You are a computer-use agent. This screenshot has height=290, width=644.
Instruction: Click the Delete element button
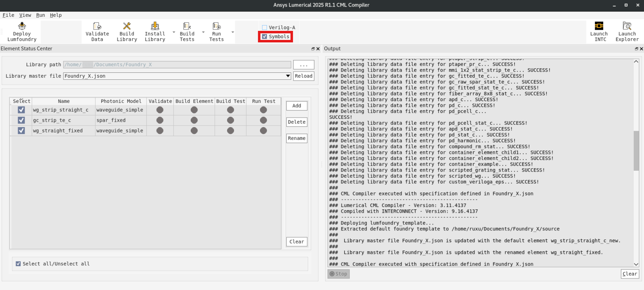pyautogui.click(x=297, y=122)
